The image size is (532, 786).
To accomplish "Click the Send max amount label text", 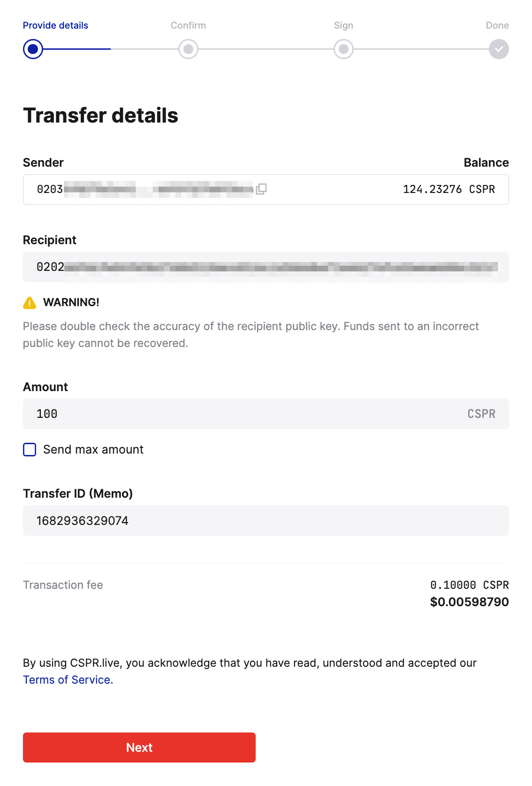I will (93, 449).
